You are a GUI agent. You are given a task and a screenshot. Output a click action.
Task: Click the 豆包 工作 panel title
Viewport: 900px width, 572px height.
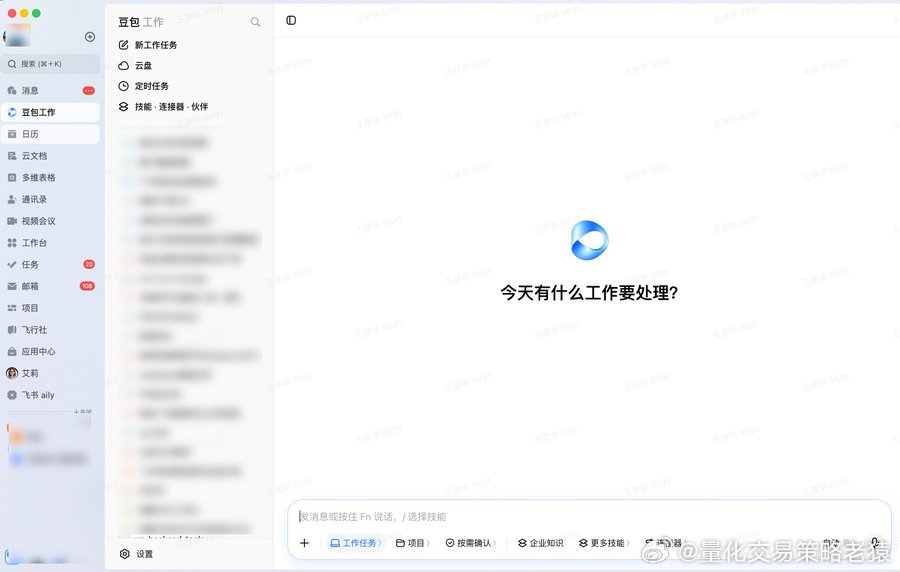[x=141, y=22]
